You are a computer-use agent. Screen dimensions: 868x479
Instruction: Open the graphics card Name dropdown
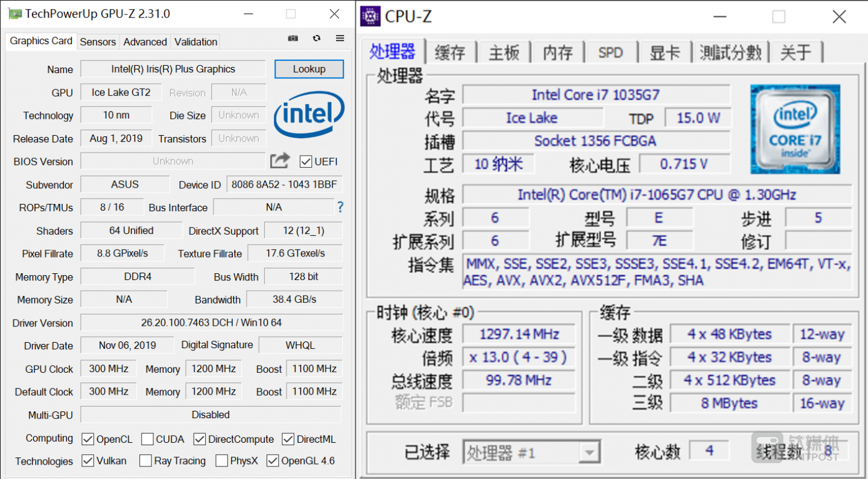[x=173, y=69]
